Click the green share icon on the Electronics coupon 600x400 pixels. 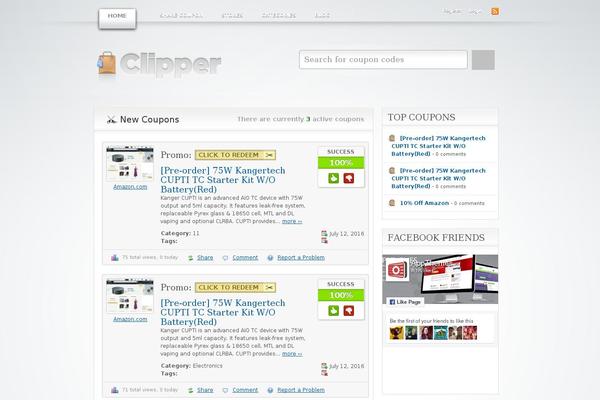(191, 390)
